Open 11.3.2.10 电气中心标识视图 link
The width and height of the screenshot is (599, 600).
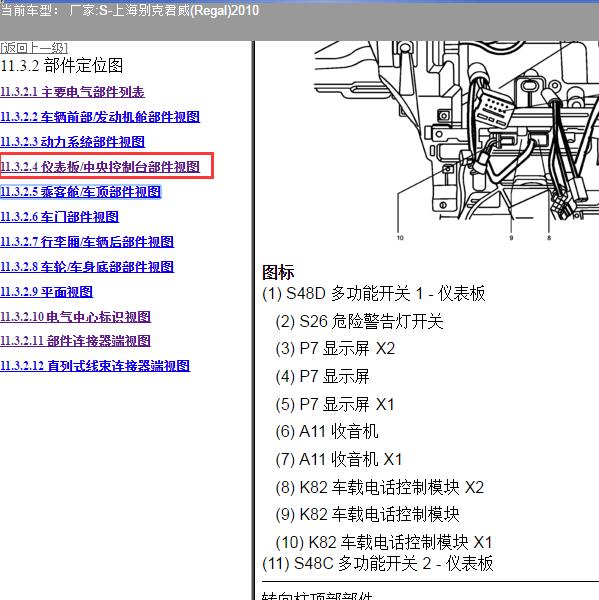[75, 317]
